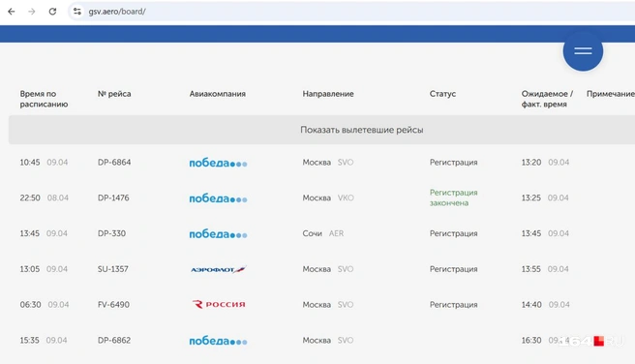
Task: Click the Москва VKO destination
Action: click(328, 198)
